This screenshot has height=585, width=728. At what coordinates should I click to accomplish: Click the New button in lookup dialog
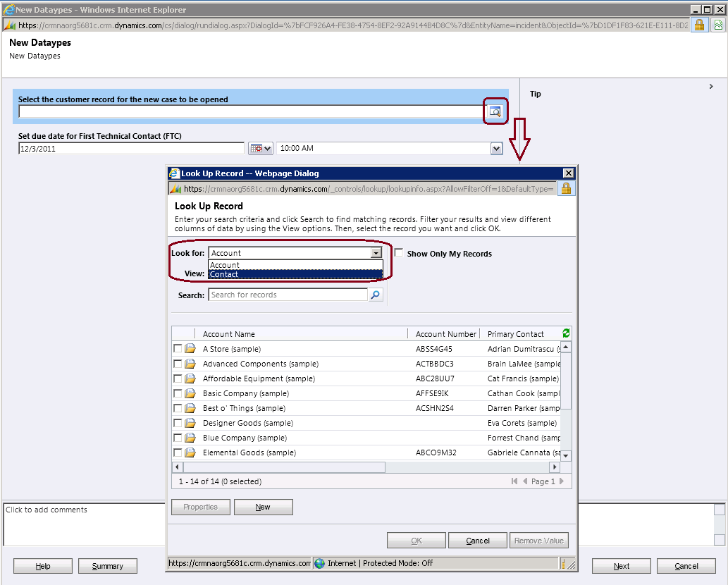point(263,507)
